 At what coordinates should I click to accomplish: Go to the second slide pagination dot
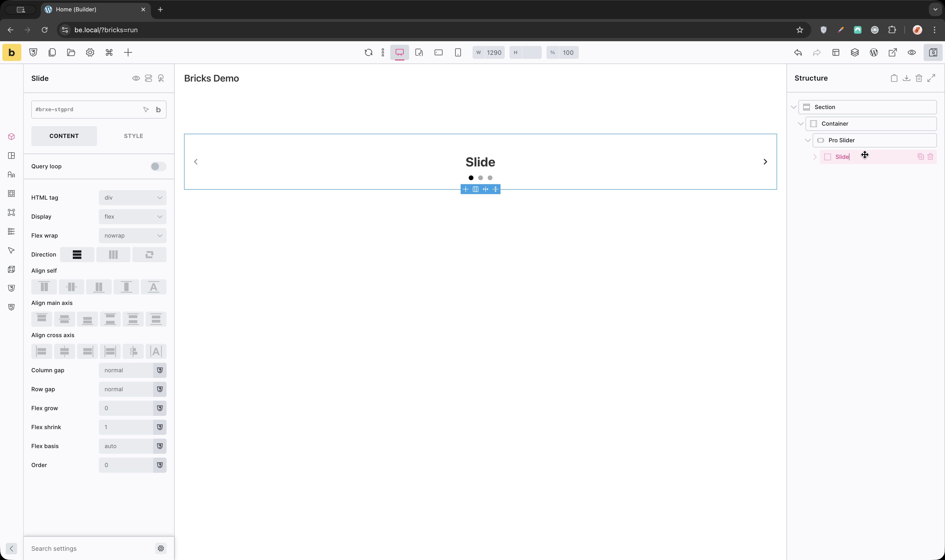click(480, 178)
